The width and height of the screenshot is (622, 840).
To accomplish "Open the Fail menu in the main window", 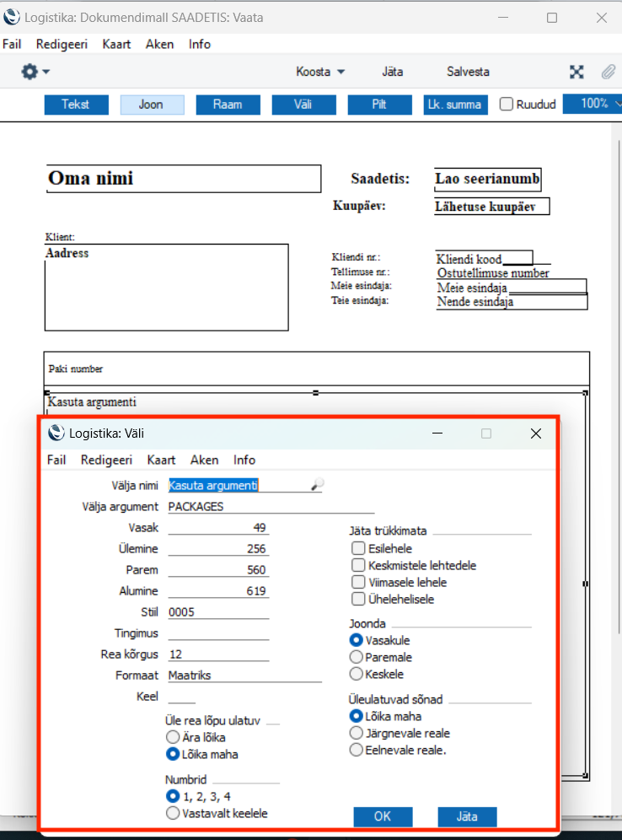I will 12,44.
